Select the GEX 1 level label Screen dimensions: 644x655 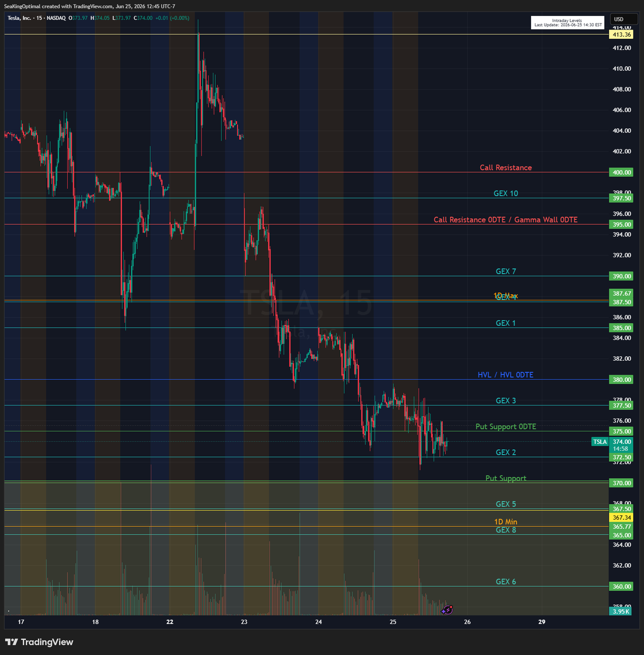pos(506,323)
